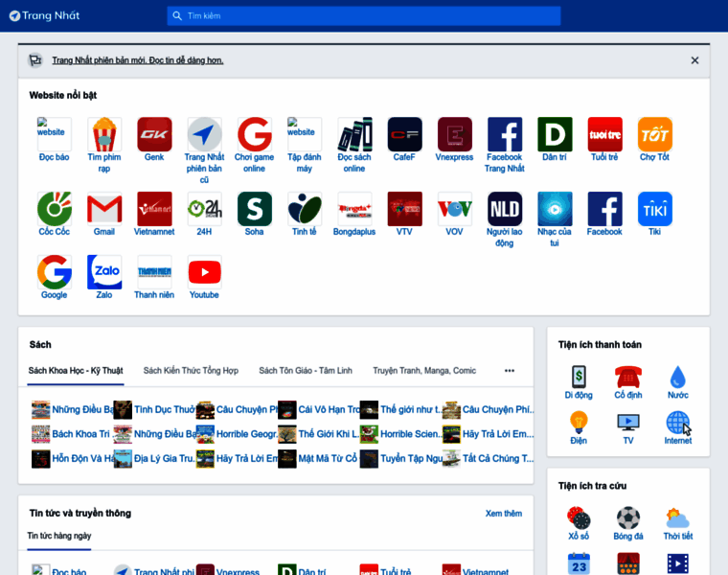Viewport: 728px width, 575px height.
Task: Open the Thời tiết weather icon
Action: pos(678,517)
